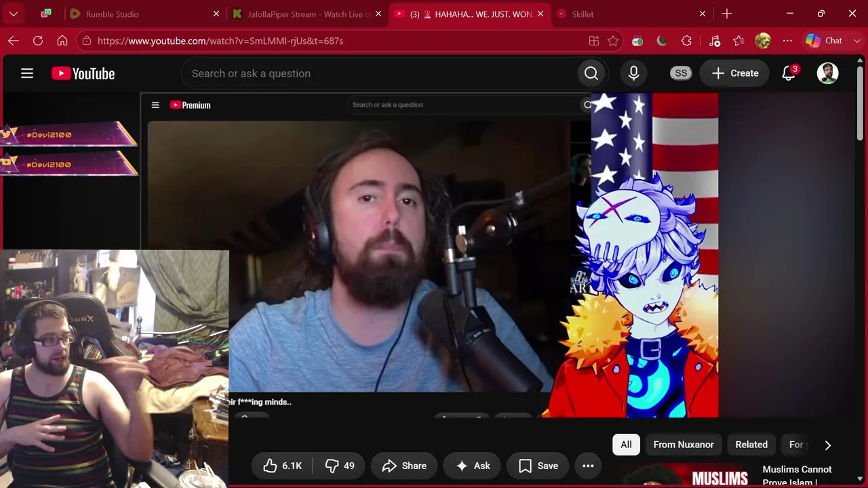Viewport: 868px width, 488px height.
Task: Go back with the browser back arrow
Action: (x=14, y=41)
